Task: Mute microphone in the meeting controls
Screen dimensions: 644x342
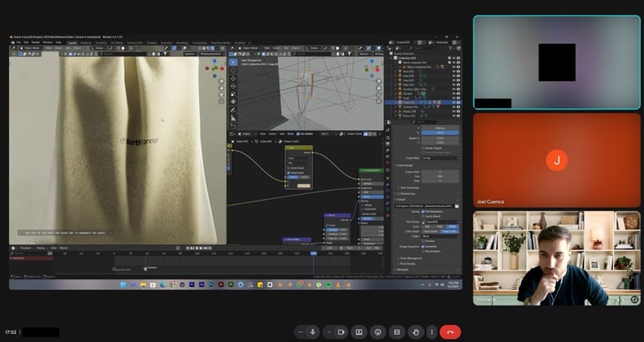Action: pyautogui.click(x=313, y=331)
